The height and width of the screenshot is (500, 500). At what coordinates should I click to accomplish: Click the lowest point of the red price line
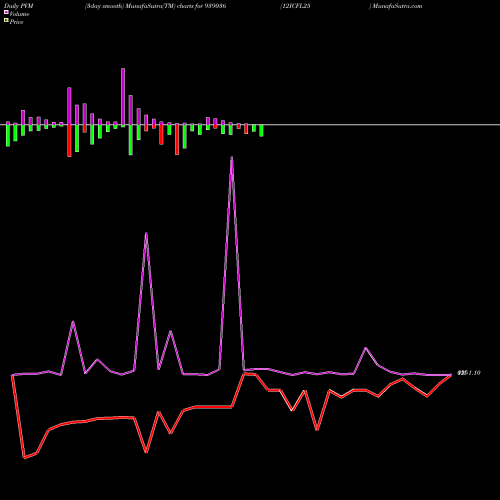tap(24, 458)
